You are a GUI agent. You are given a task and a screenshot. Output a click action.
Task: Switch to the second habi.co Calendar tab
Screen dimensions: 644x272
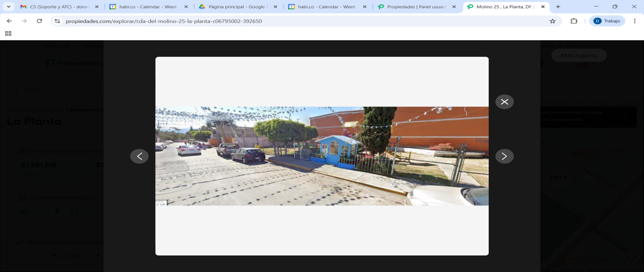(327, 7)
